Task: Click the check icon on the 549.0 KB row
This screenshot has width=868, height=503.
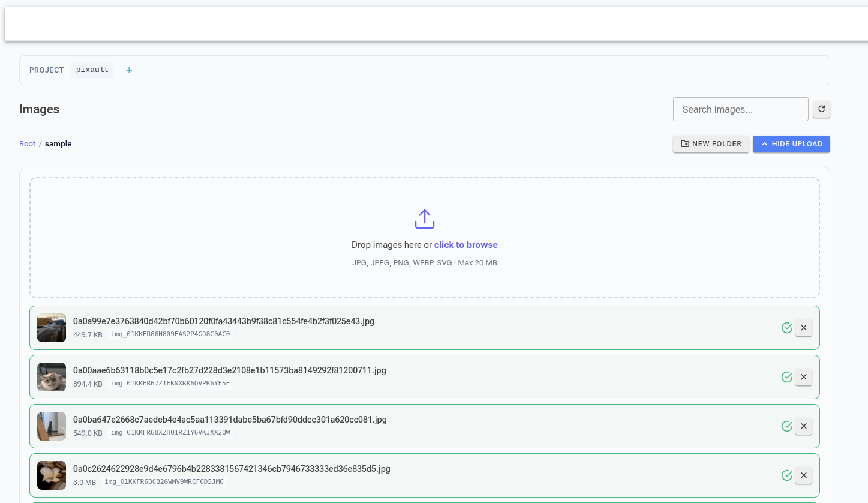Action: pos(786,426)
